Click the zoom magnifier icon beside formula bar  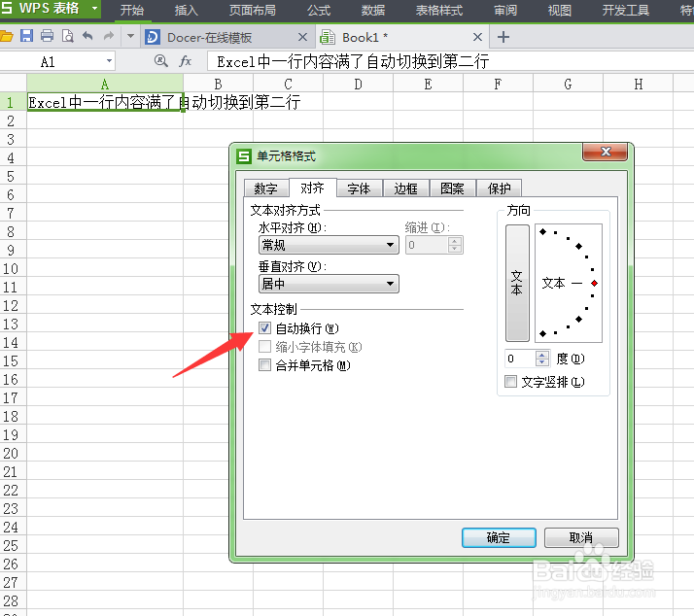click(160, 60)
